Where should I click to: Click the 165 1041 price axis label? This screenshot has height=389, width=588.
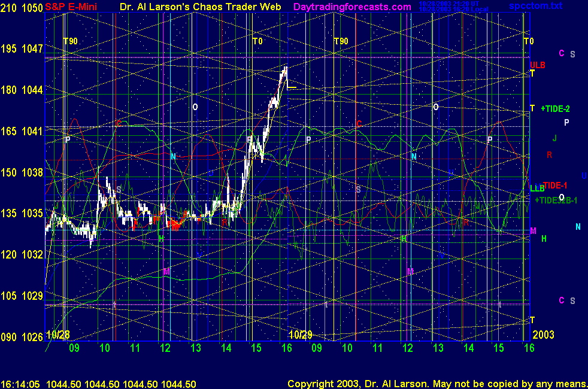22,131
